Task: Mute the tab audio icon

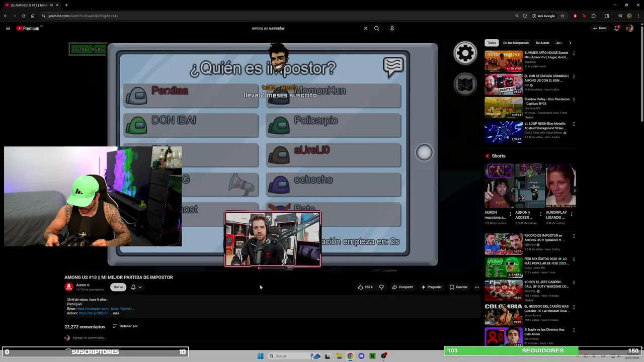Action: tap(51, 5)
